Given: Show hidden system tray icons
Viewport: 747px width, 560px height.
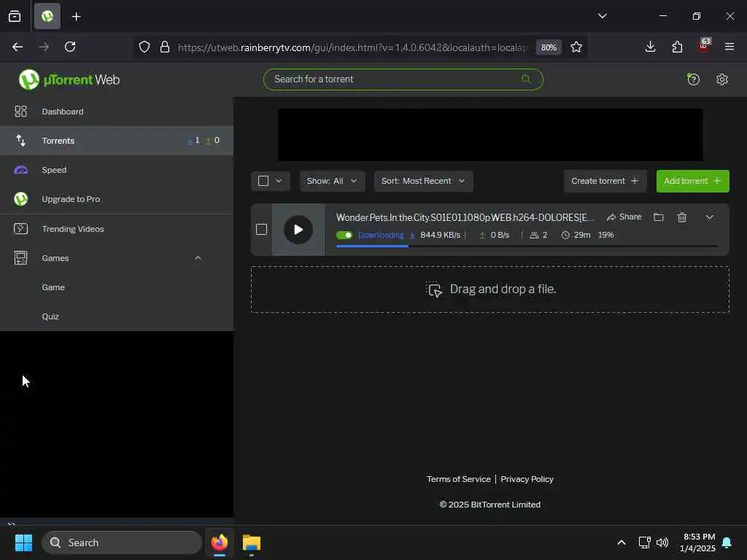Looking at the screenshot, I should [622, 542].
